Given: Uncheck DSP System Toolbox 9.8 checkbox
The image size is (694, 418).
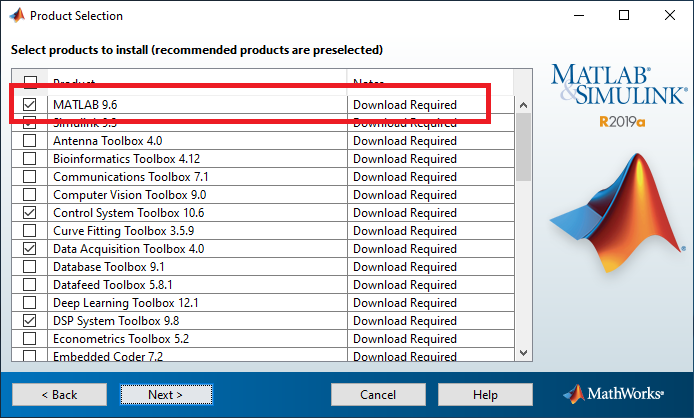Looking at the screenshot, I should pyautogui.click(x=30, y=321).
